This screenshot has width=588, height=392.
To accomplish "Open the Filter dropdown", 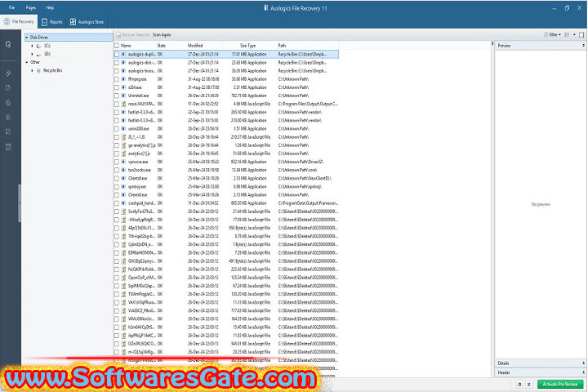I will 552,35.
